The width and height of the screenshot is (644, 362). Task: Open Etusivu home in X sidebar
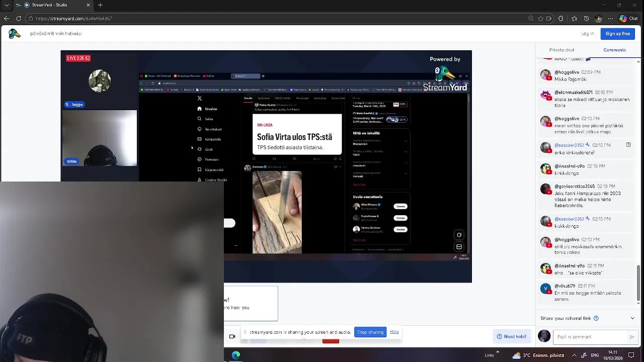208,109
